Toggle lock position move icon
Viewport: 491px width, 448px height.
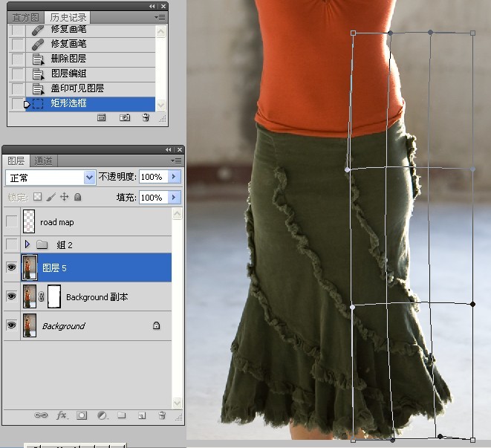click(x=64, y=197)
